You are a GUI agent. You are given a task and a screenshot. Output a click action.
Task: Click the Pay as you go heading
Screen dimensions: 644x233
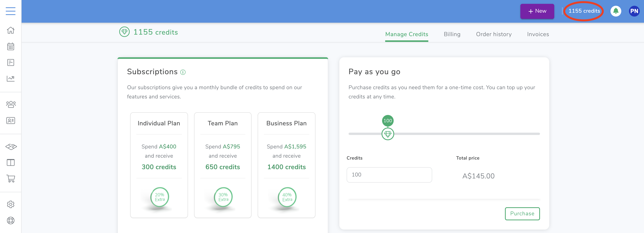pos(374,72)
